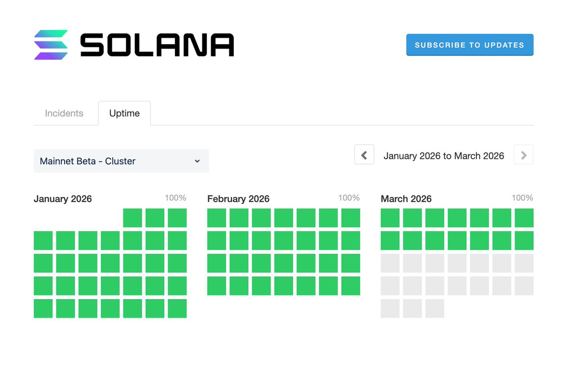Image resolution: width=588 pixels, height=377 pixels.
Task: Click the next date range arrow
Action: point(523,155)
